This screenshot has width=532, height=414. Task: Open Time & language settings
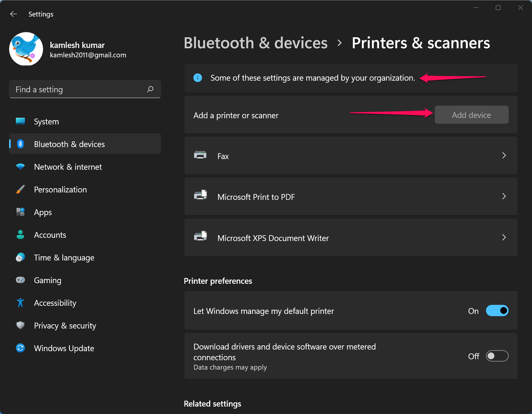coord(85,258)
